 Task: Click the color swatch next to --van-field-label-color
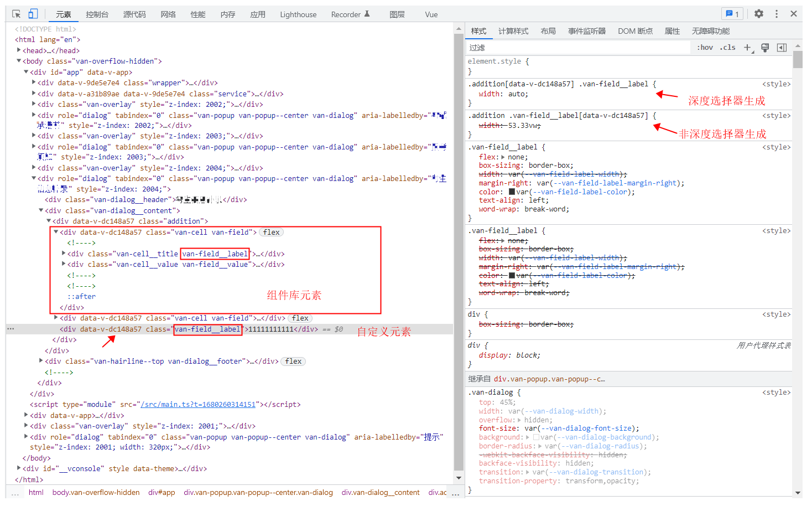pyautogui.click(x=512, y=192)
